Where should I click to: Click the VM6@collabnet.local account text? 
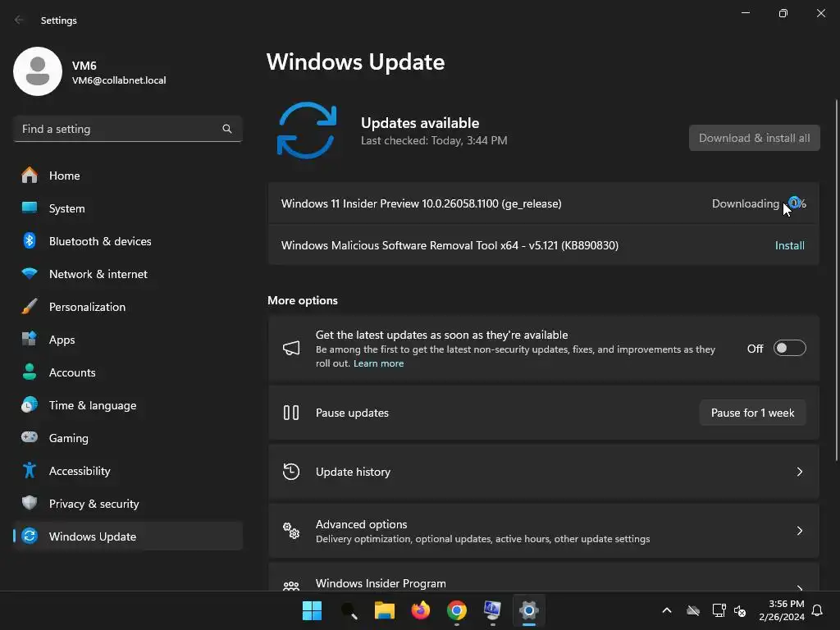click(x=119, y=80)
